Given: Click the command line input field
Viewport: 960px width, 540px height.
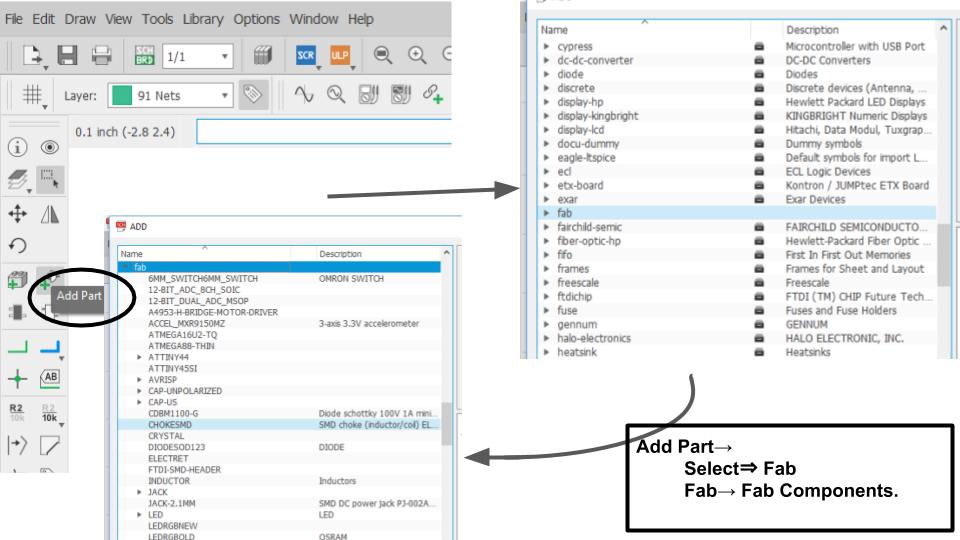Looking at the screenshot, I should coord(323,132).
